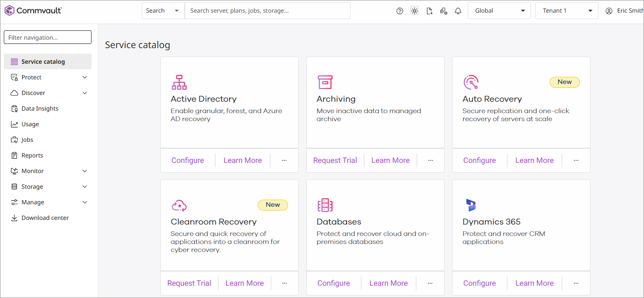Expand the Protect chevron in sidebar
Screen dimensions: 644x298
[x=85, y=77]
